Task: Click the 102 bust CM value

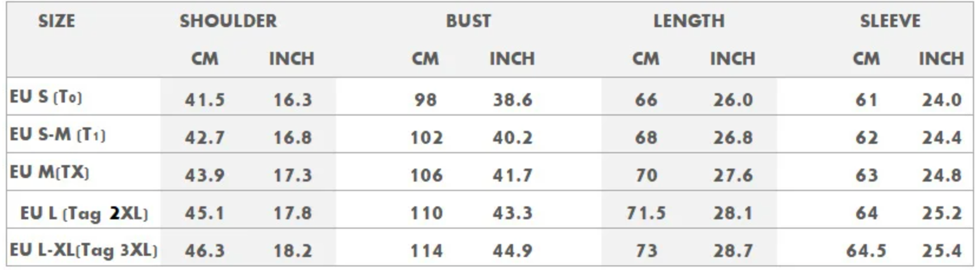Action: click(x=426, y=137)
